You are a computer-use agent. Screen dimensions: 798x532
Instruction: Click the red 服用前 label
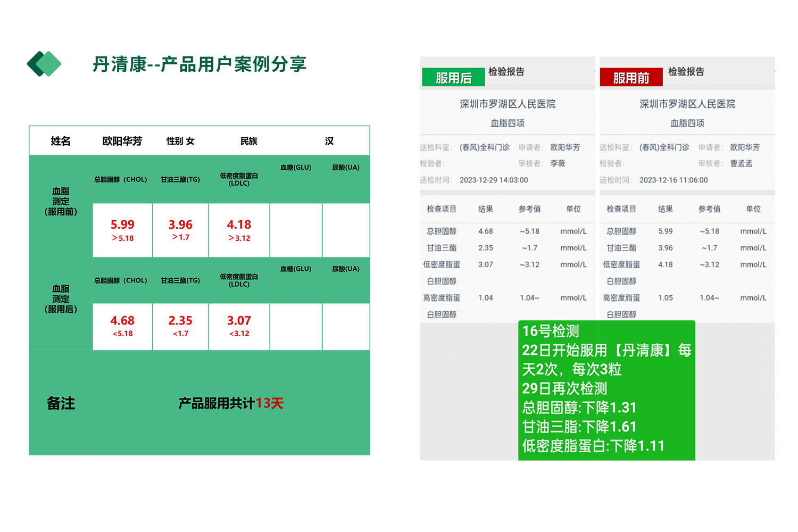pyautogui.click(x=631, y=78)
